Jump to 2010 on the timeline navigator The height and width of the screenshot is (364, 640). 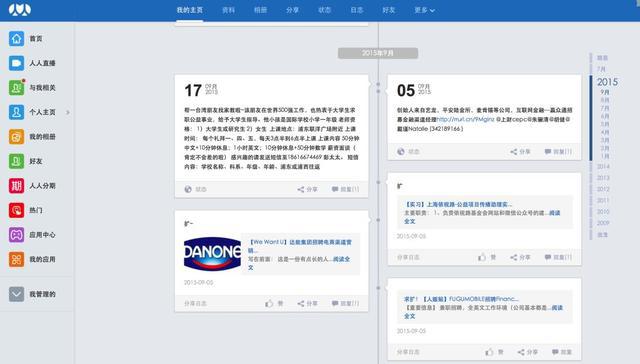[603, 212]
